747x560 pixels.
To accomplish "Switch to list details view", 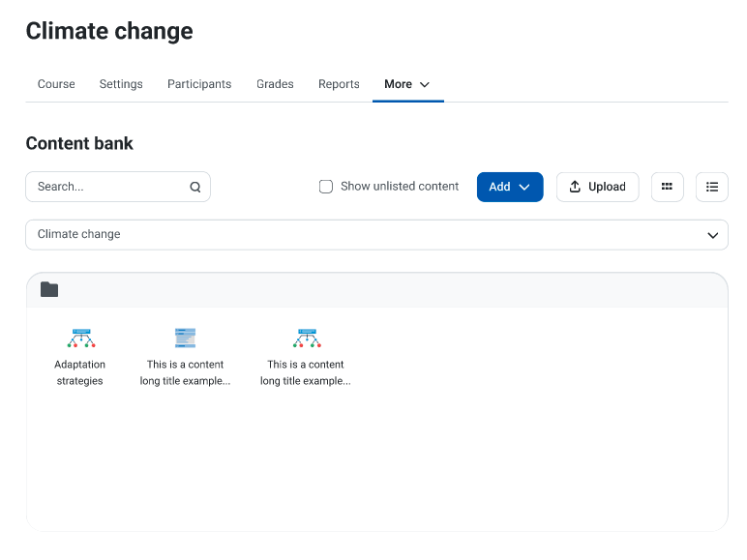I will (x=712, y=187).
